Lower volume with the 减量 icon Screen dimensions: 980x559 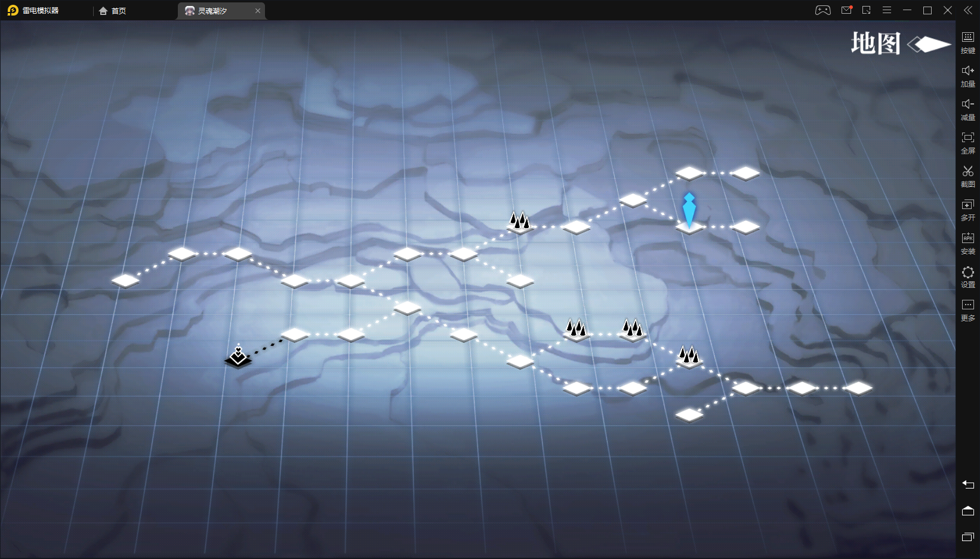point(968,109)
